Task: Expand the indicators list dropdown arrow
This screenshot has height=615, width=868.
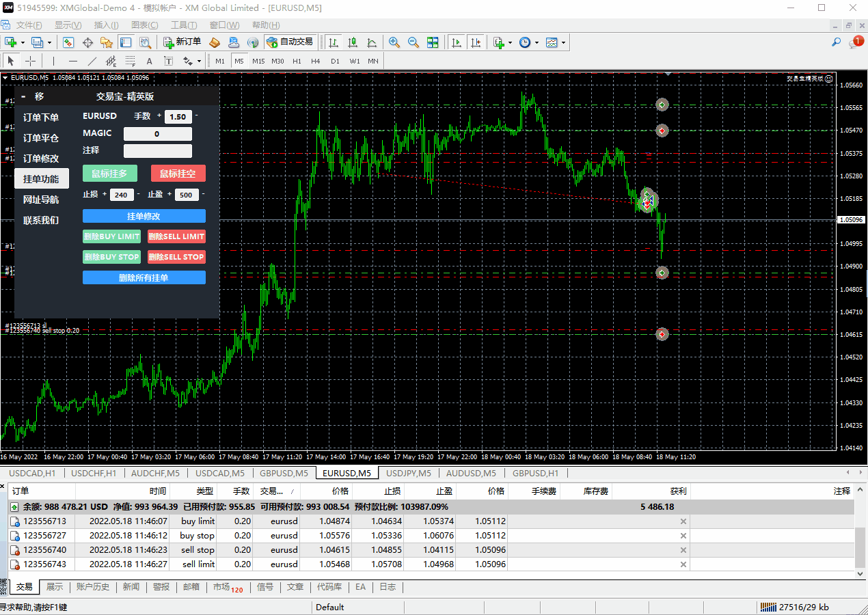Action: 511,42
